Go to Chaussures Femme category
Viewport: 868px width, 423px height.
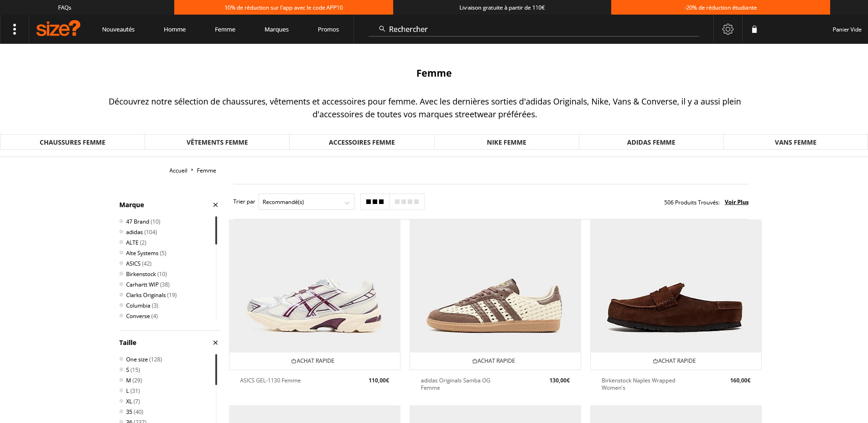[73, 142]
